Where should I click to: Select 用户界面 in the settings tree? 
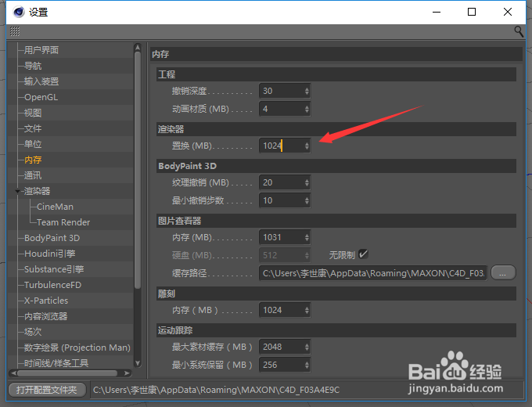(41, 50)
